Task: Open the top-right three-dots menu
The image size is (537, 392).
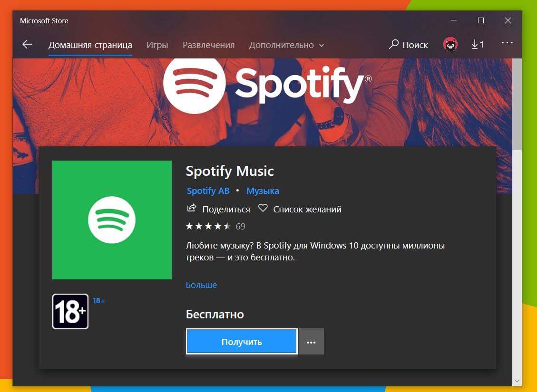Action: tap(507, 43)
